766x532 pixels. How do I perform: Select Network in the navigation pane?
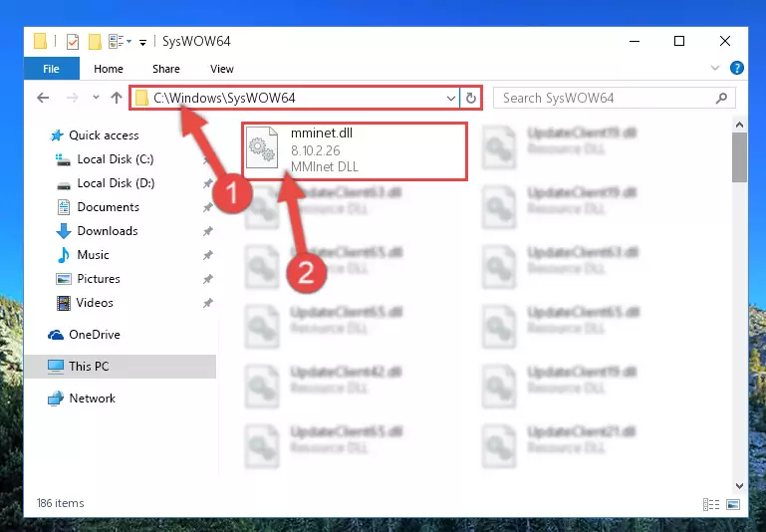[x=93, y=399]
